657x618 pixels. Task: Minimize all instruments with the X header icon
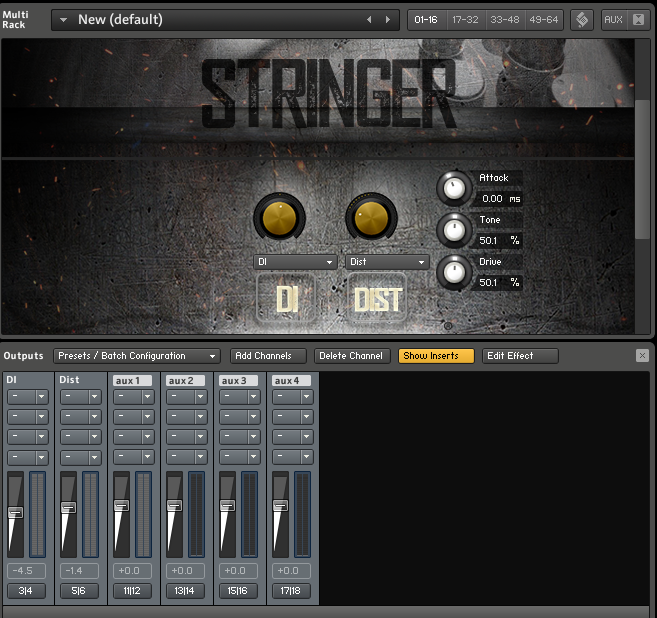pyautogui.click(x=639, y=20)
